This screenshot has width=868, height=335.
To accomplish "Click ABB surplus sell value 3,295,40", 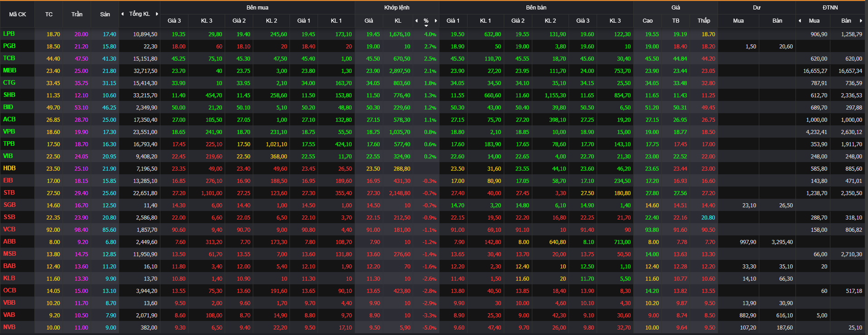I will click(782, 242).
